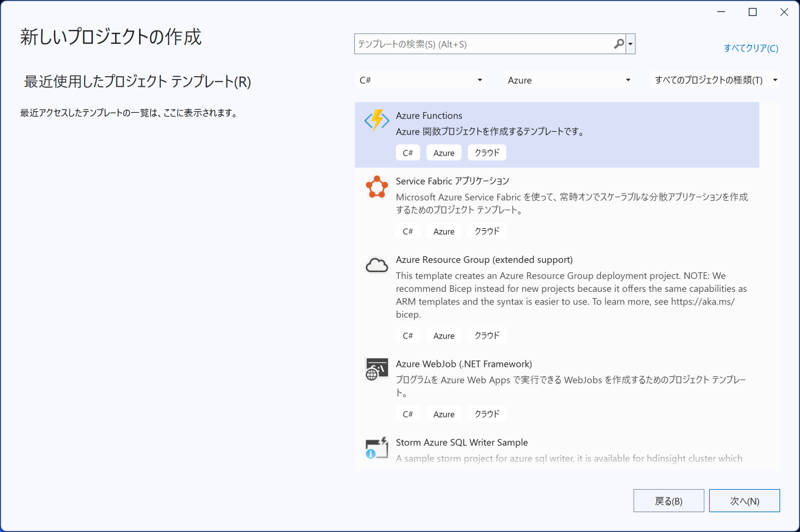Select the Storm Azure SQL Writer Sample title
This screenshot has height=532, width=800.
462,442
